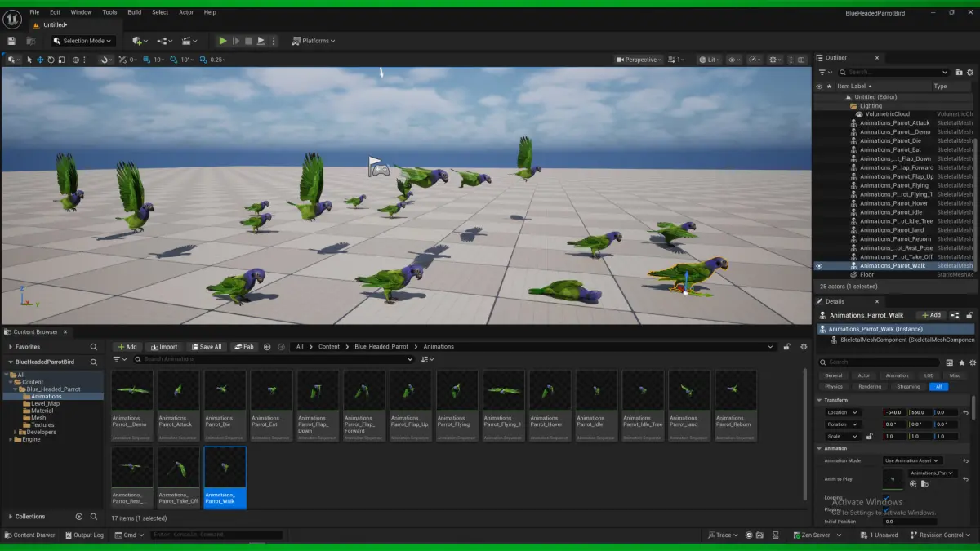980x551 pixels.
Task: Toggle the All filter in Details panel
Action: click(938, 387)
